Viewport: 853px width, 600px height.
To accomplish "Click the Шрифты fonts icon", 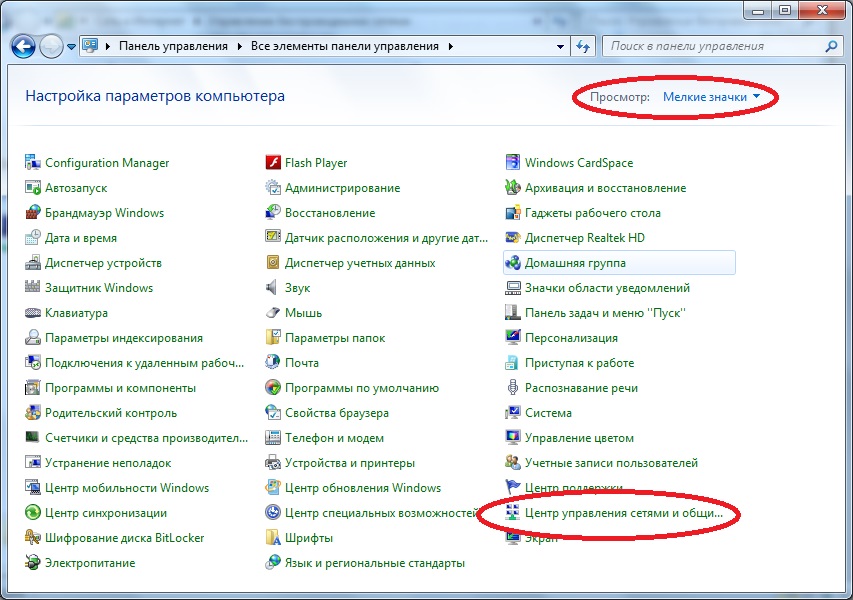I will click(x=273, y=537).
